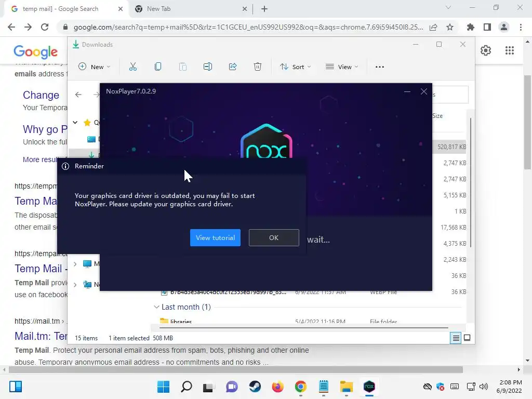The image size is (532, 399).
Task: Open Google search settings gear
Action: click(486, 50)
